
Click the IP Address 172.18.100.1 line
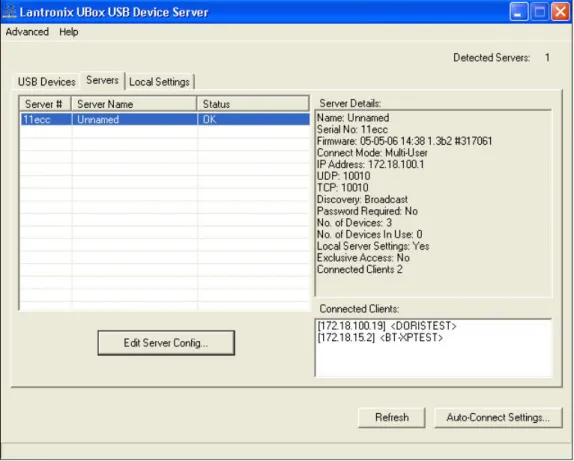[370, 164]
